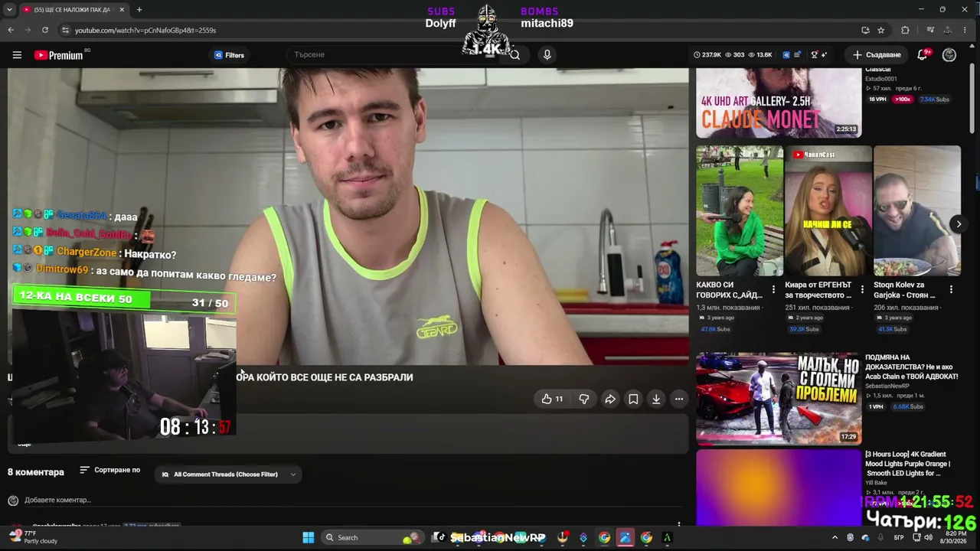Click the Създаване create button

(x=877, y=55)
